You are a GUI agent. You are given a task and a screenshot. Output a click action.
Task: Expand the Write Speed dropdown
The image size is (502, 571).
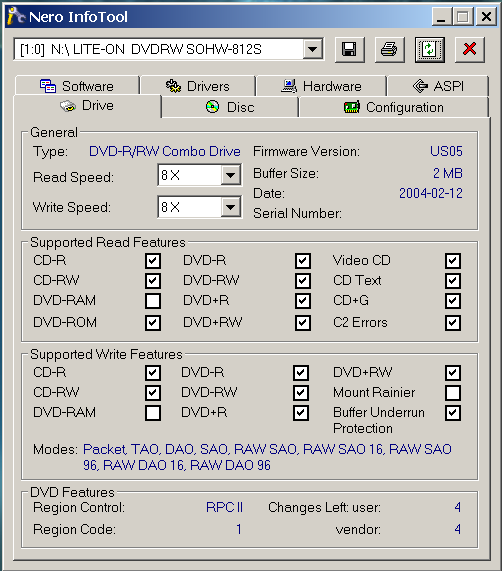(231, 207)
